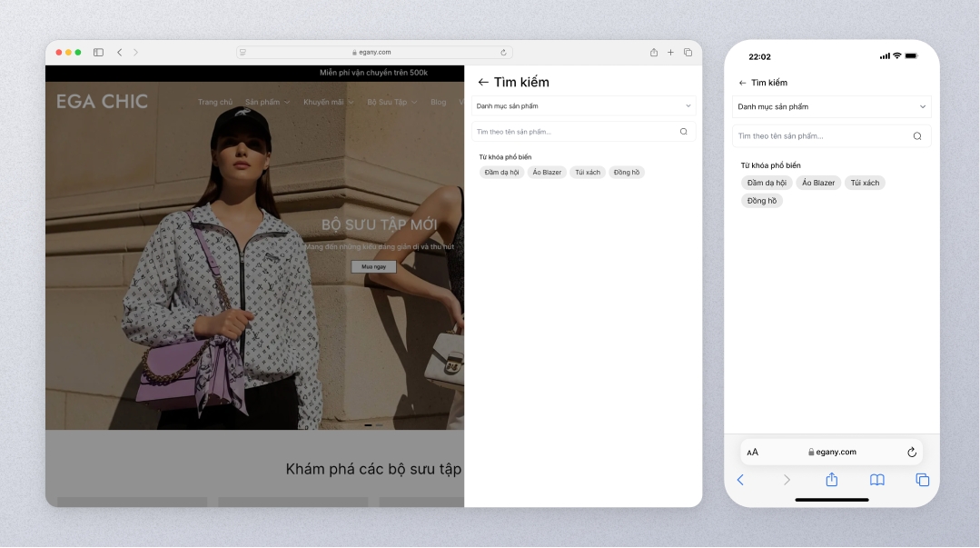Click the back arrow beside desktop Tìm kiếm
The height and width of the screenshot is (548, 980).
click(483, 83)
